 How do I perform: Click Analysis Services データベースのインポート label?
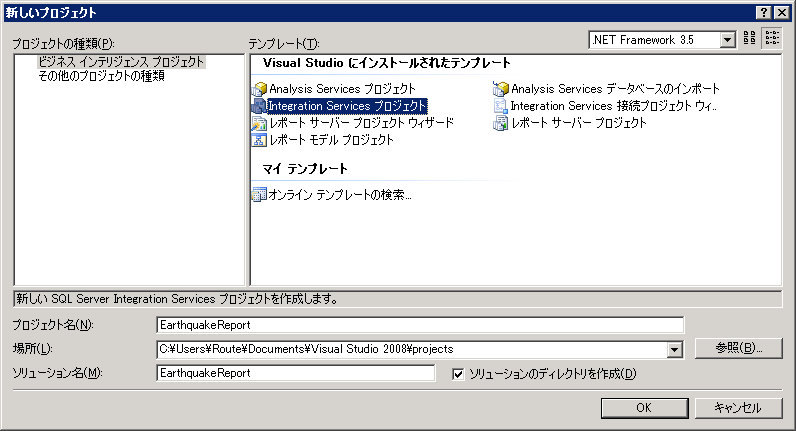(615, 89)
